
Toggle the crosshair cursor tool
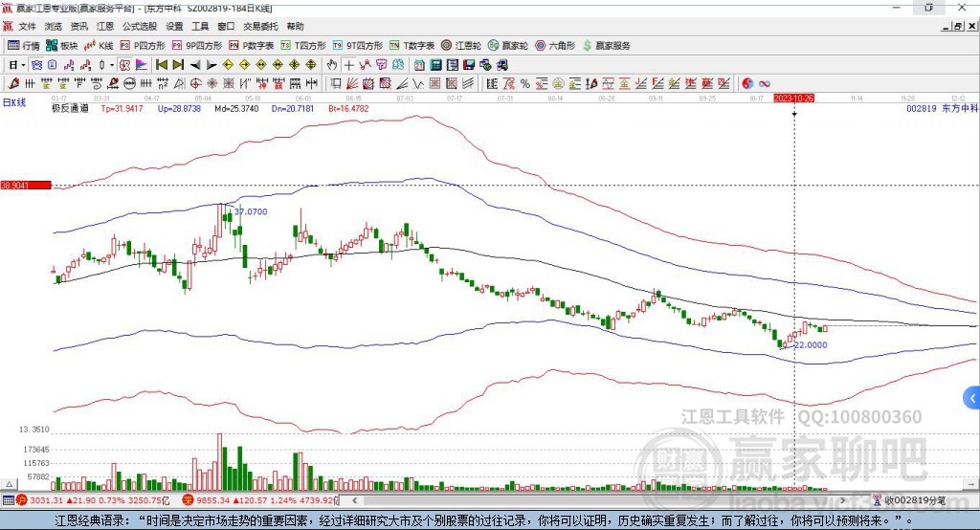pyautogui.click(x=348, y=65)
